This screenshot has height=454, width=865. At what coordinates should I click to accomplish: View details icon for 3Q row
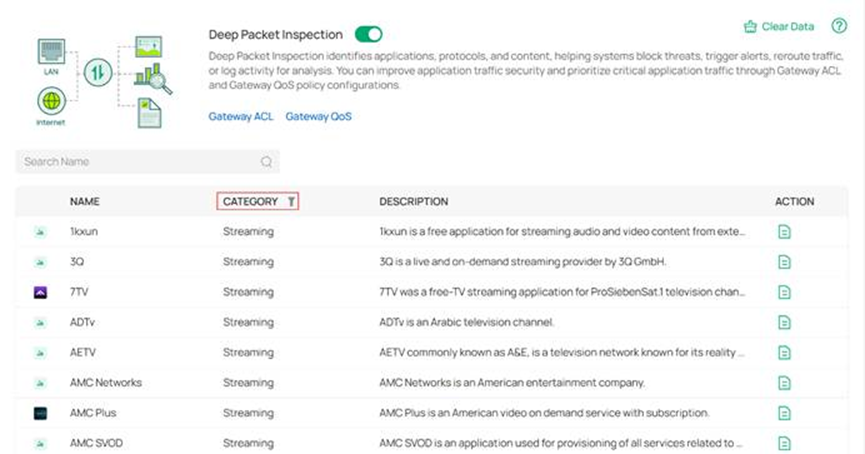pyautogui.click(x=784, y=262)
